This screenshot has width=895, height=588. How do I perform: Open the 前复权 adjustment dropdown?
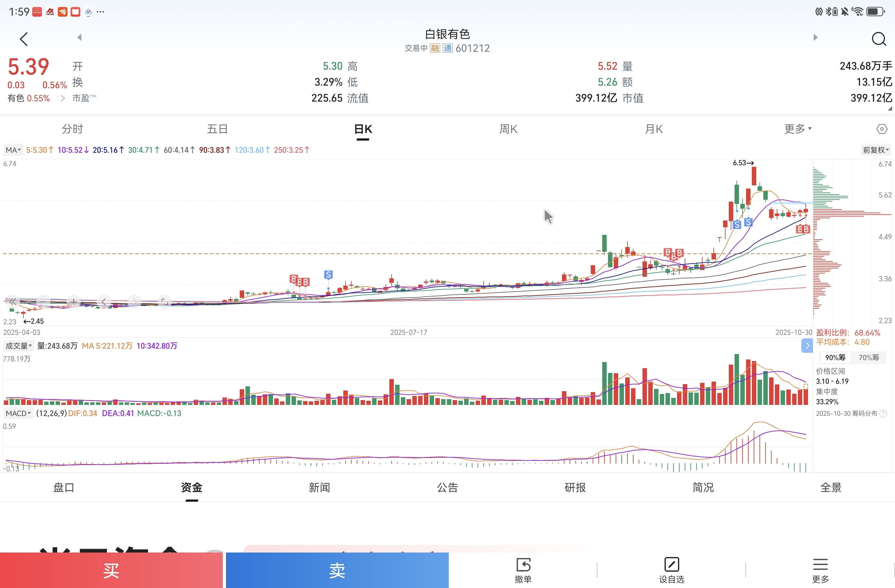click(x=876, y=150)
